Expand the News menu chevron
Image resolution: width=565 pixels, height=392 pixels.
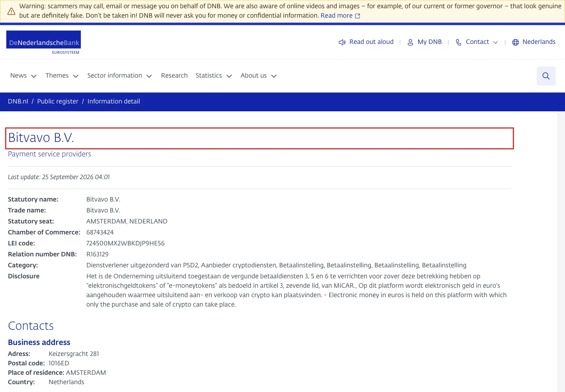34,76
